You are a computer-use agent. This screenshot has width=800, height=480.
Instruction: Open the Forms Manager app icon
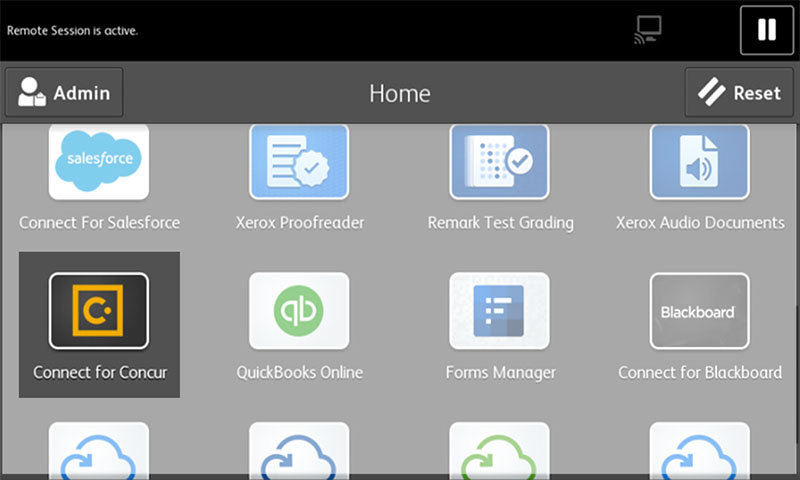click(x=499, y=311)
